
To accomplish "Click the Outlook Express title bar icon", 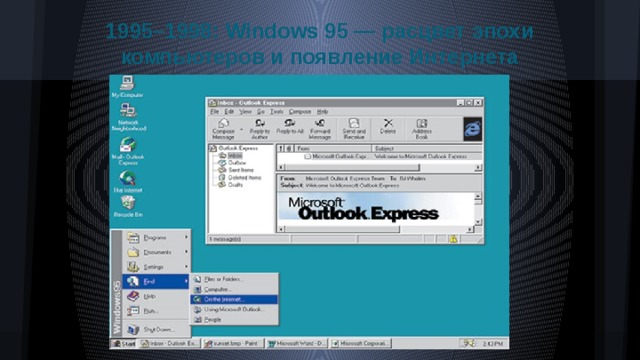I will click(212, 103).
